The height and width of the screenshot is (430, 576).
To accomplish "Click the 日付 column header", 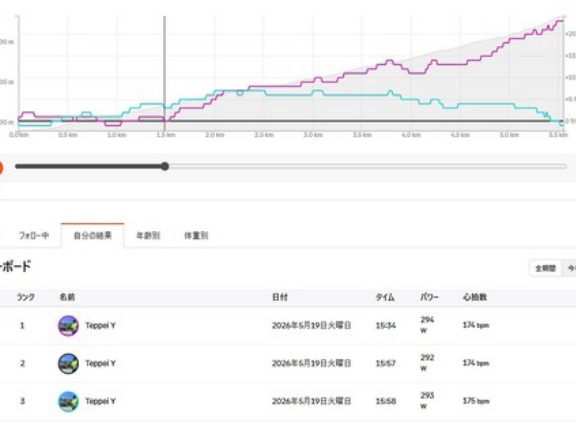I will pos(280,297).
